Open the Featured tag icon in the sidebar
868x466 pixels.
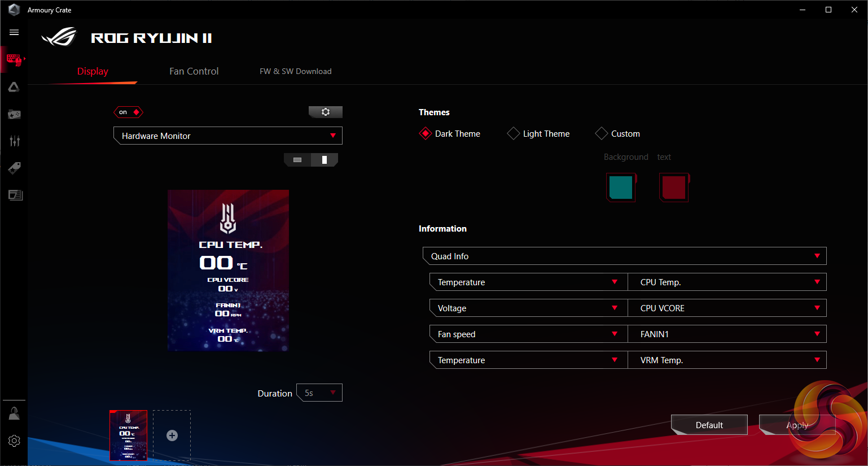[x=14, y=168]
